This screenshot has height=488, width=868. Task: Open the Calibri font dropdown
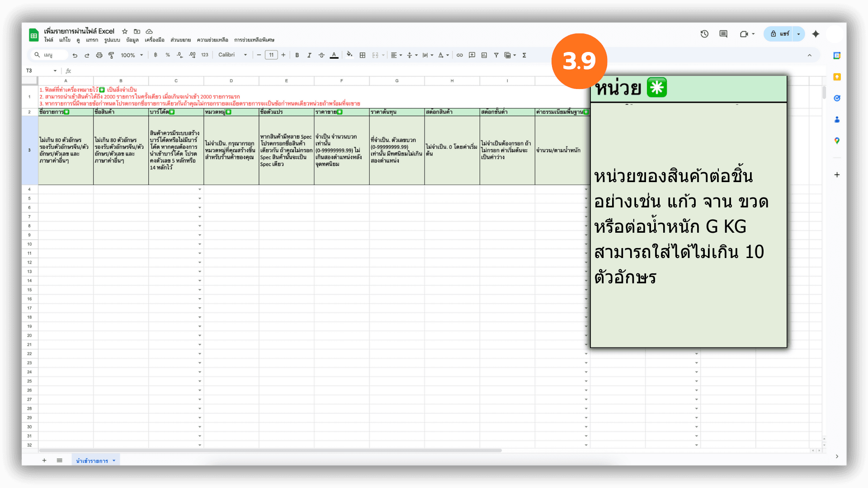232,55
